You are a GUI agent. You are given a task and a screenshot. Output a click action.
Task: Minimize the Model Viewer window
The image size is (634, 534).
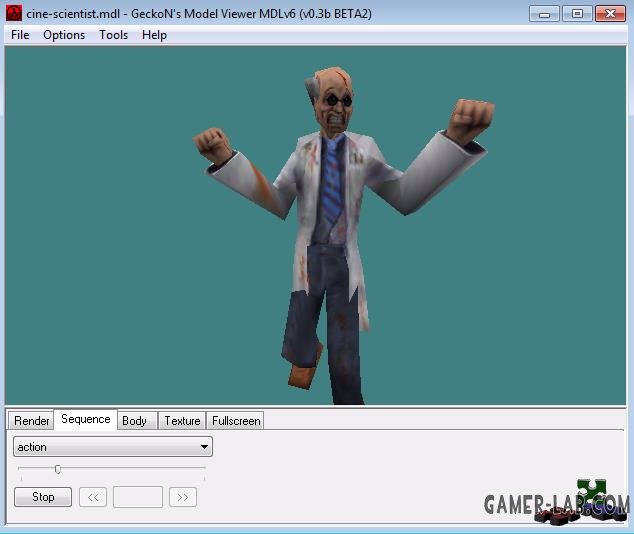point(544,14)
